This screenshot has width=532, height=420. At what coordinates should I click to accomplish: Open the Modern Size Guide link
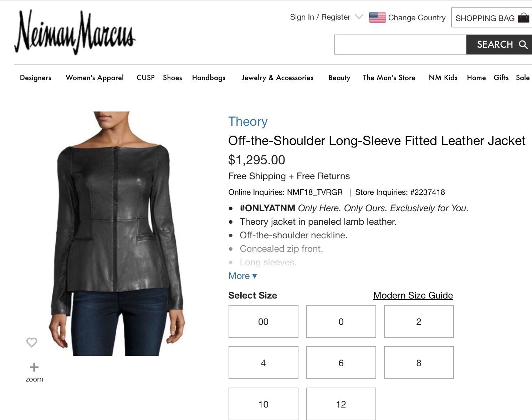pyautogui.click(x=413, y=295)
